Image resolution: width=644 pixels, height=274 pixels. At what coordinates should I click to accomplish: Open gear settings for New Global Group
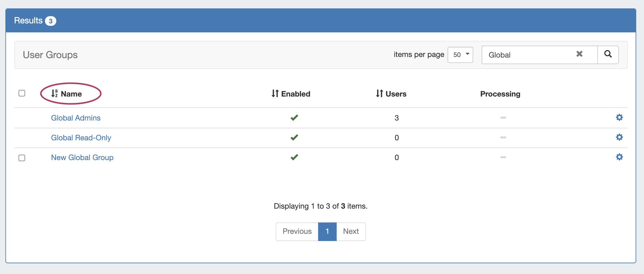619,157
